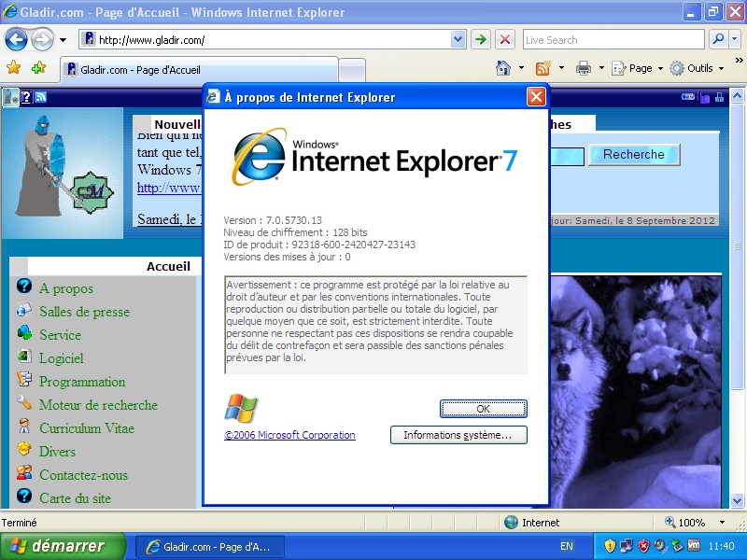Click the yellow security shield tray icon
Screen dimensions: 747x560
(x=610, y=546)
